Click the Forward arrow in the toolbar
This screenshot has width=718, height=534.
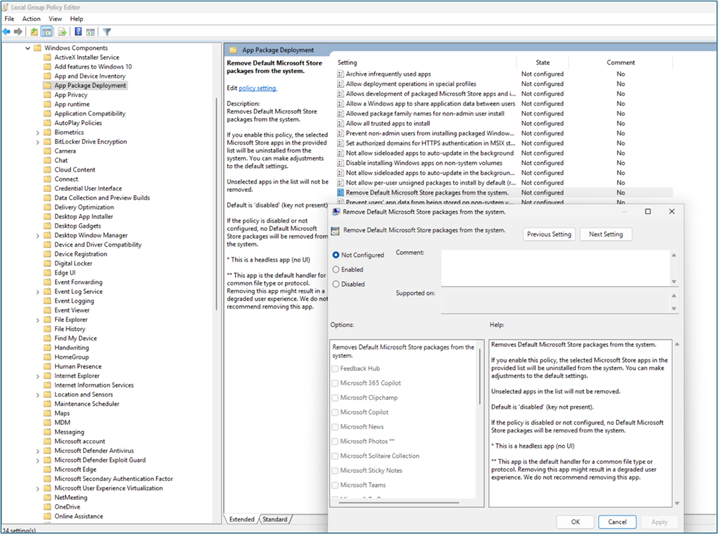click(18, 32)
